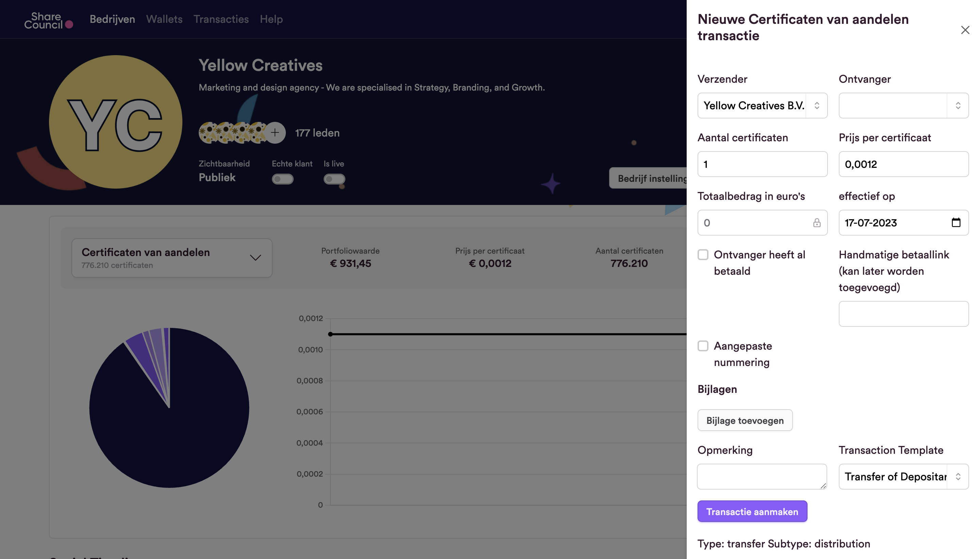Click the Portfoliowaarde € 931,45 value
The width and height of the screenshot is (980, 559).
click(350, 263)
